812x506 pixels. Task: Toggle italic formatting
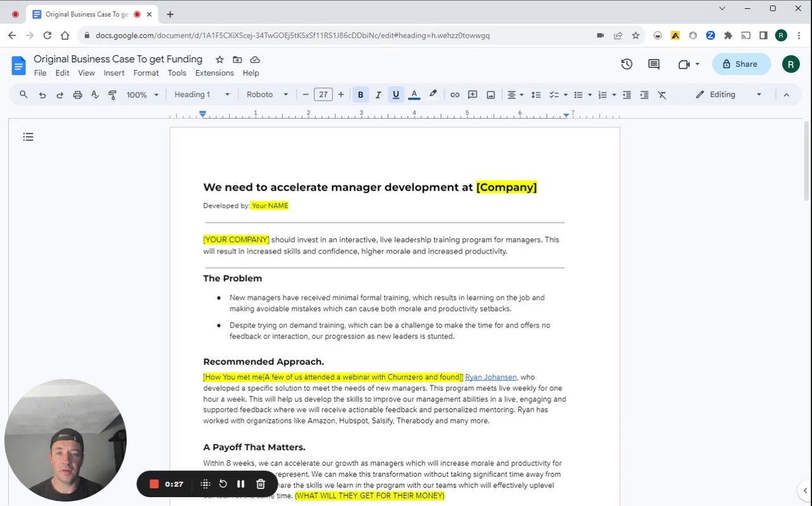378,95
